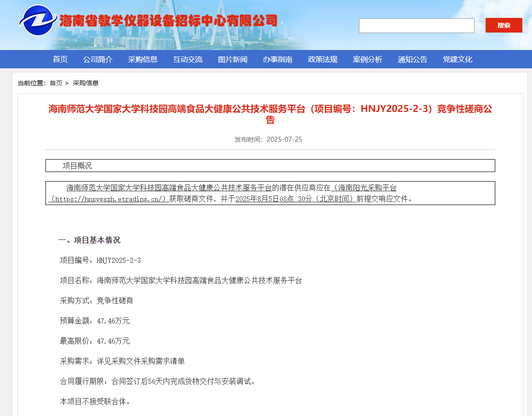Open the 首页 navigation menu item

60,59
